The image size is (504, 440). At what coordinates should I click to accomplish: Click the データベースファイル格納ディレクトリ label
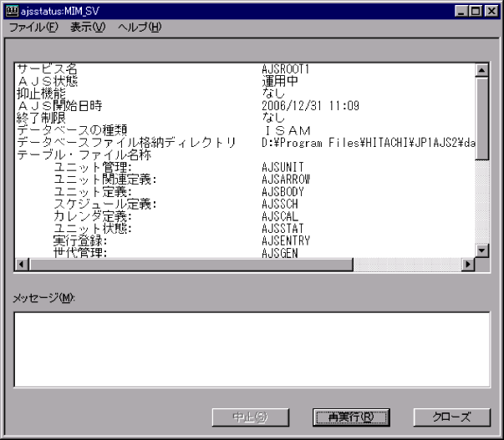pyautogui.click(x=126, y=143)
